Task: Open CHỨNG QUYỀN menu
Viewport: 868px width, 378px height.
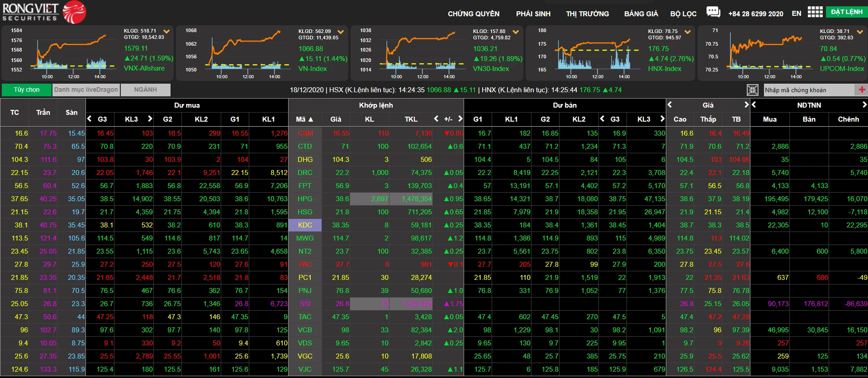Action: pyautogui.click(x=474, y=14)
